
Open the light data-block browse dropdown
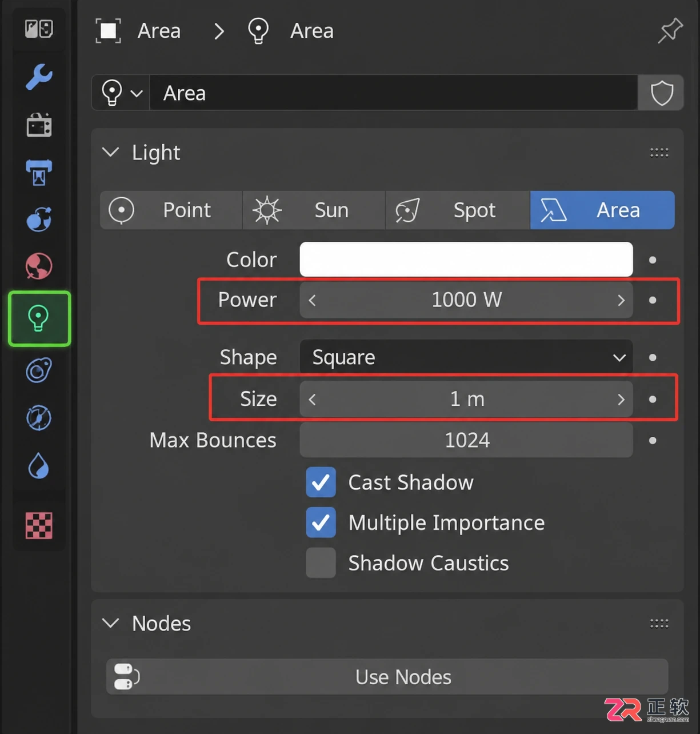(121, 93)
